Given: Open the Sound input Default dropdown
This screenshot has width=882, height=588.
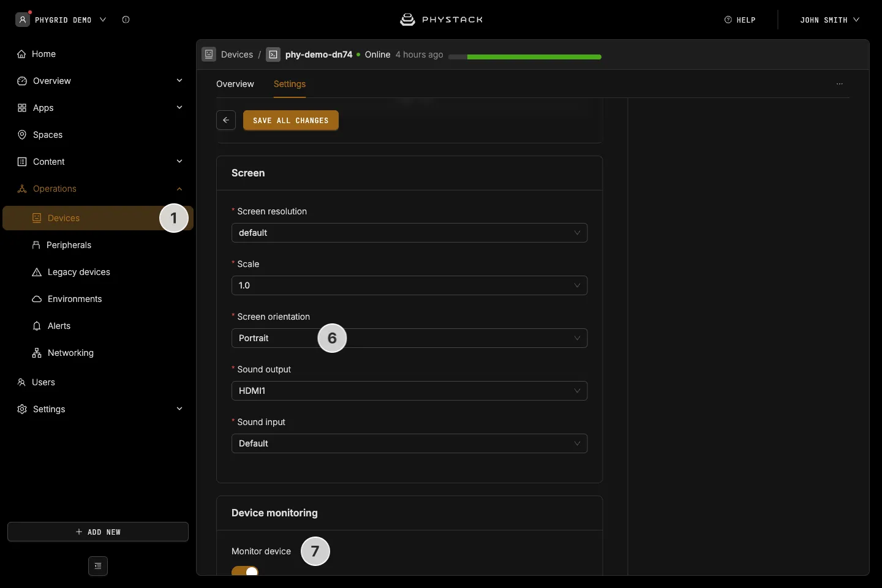Looking at the screenshot, I should 409,443.
